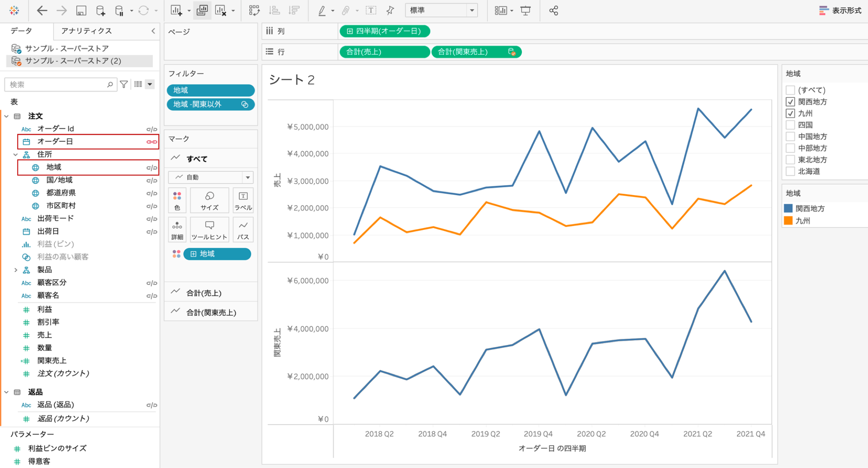The width and height of the screenshot is (868, 468).
Task: Select サンプル - スーパーストア (2) data source
Action: tap(79, 61)
